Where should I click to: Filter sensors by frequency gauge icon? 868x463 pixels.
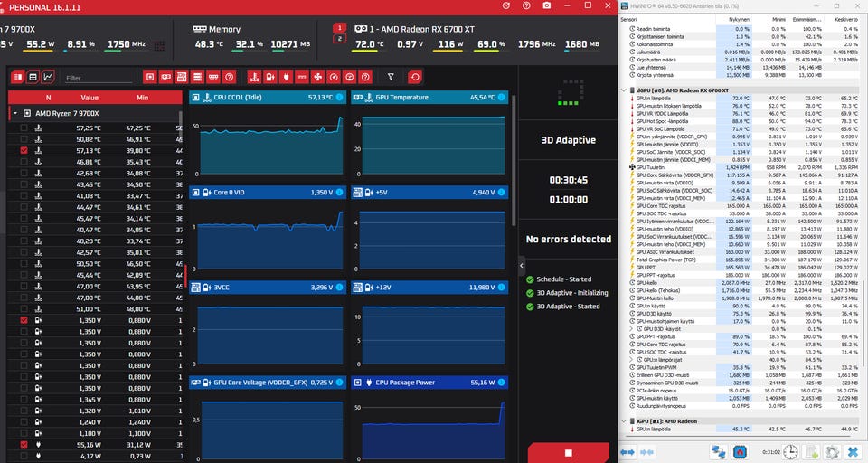[334, 77]
